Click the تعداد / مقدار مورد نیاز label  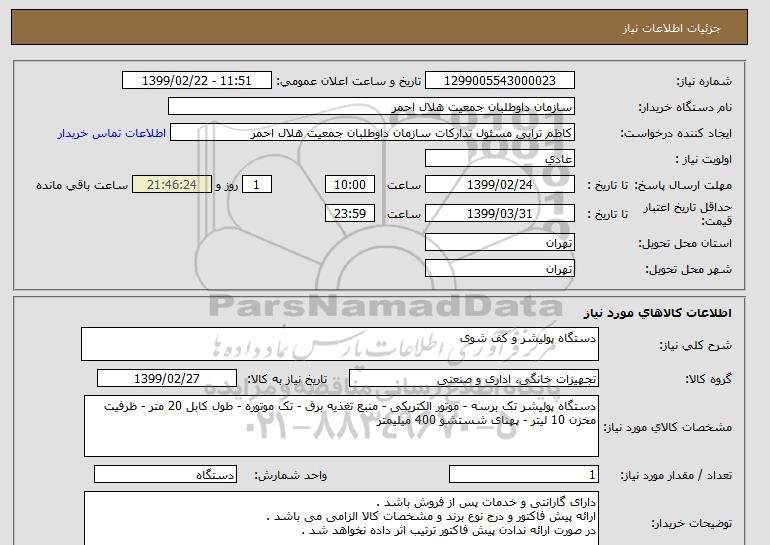point(676,475)
